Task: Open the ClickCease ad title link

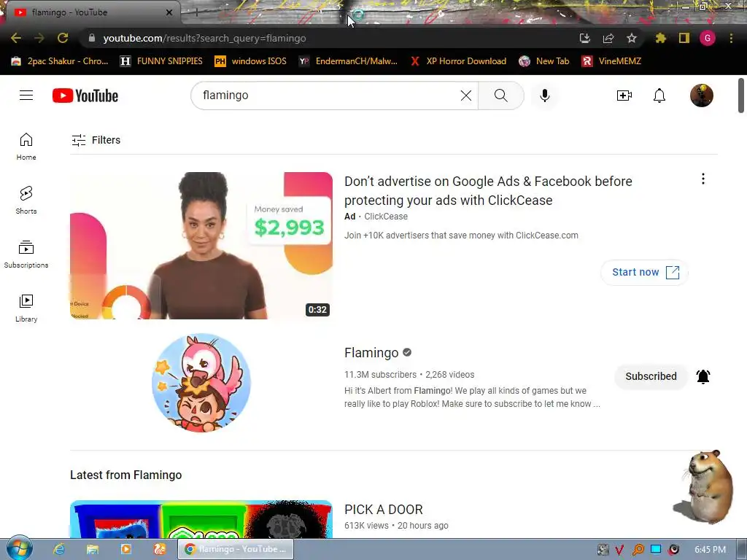Action: (x=488, y=190)
